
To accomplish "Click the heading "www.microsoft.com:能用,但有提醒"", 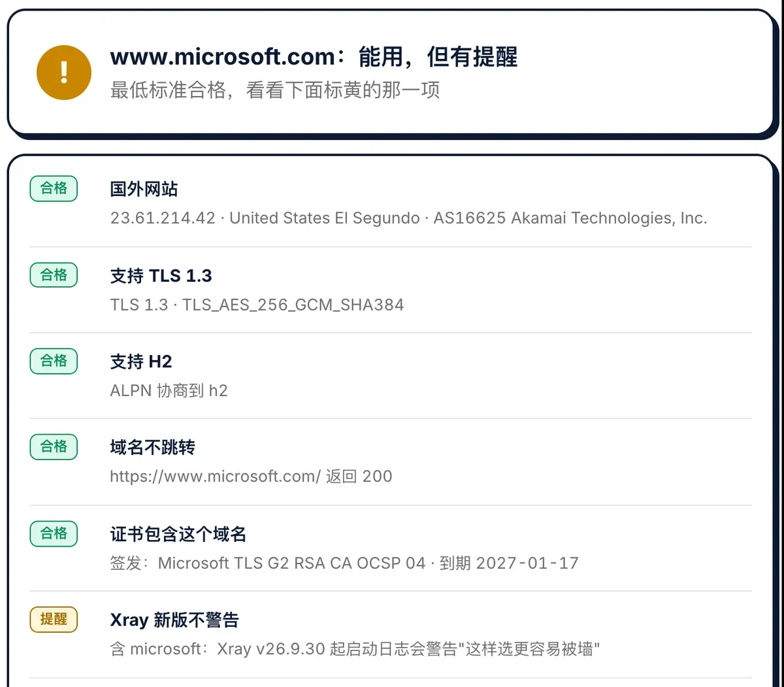I will pyautogui.click(x=314, y=58).
